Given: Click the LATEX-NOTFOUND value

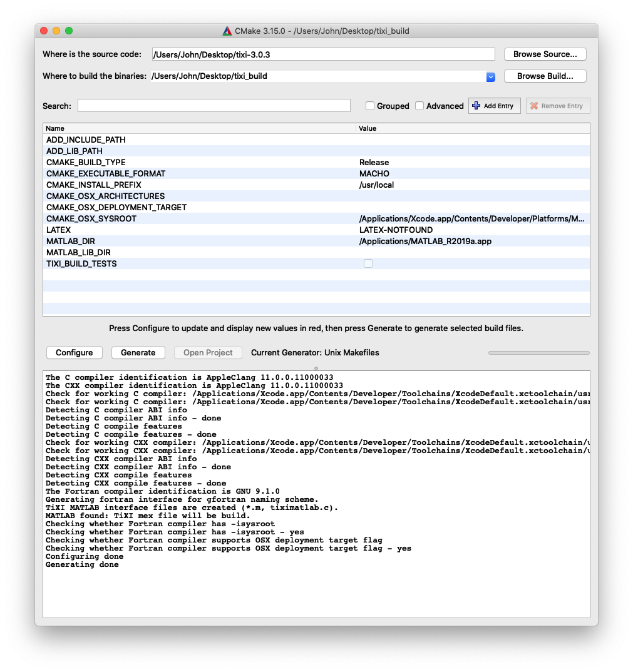Looking at the screenshot, I should (x=396, y=230).
